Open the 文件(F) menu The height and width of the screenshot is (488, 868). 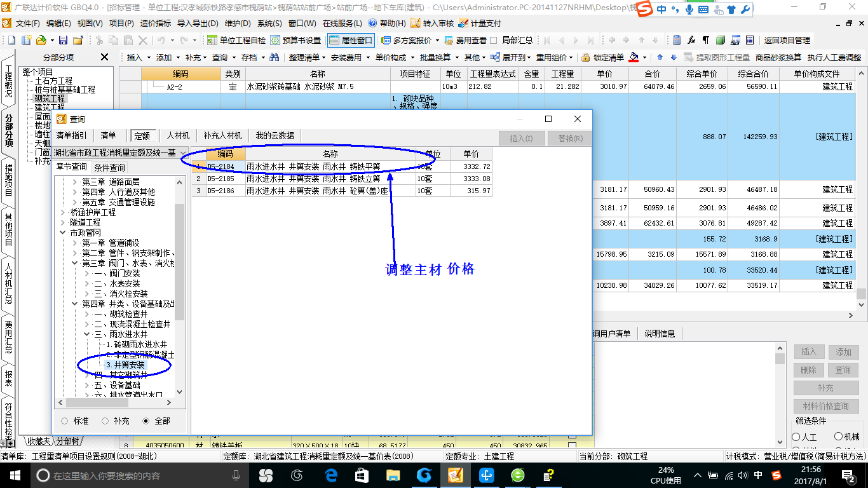point(27,23)
